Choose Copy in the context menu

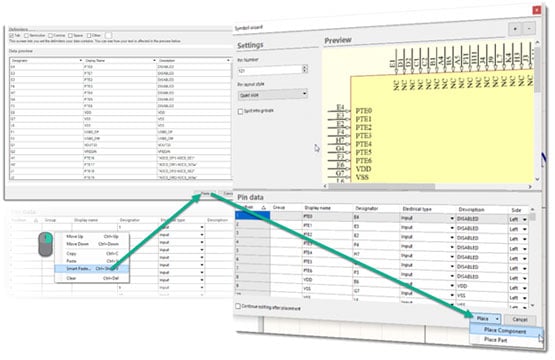[x=92, y=254]
